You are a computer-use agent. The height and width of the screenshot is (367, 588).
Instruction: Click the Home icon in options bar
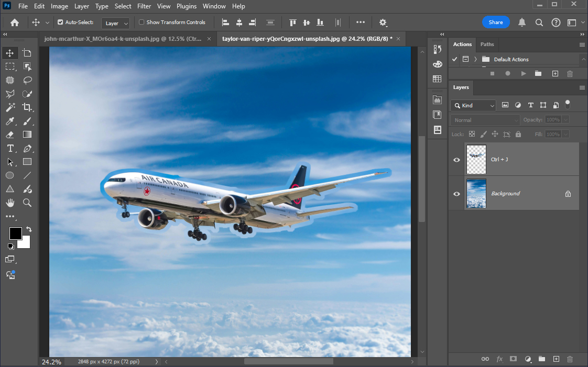15,23
